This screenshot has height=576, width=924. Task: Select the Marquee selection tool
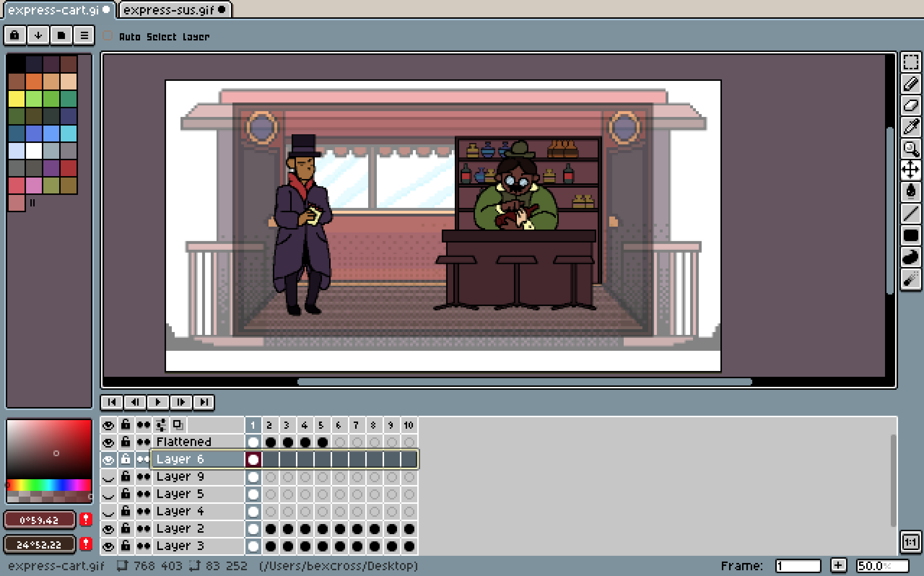[911, 62]
